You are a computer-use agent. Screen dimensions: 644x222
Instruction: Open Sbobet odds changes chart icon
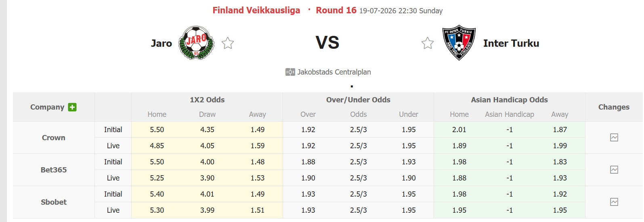pos(614,202)
